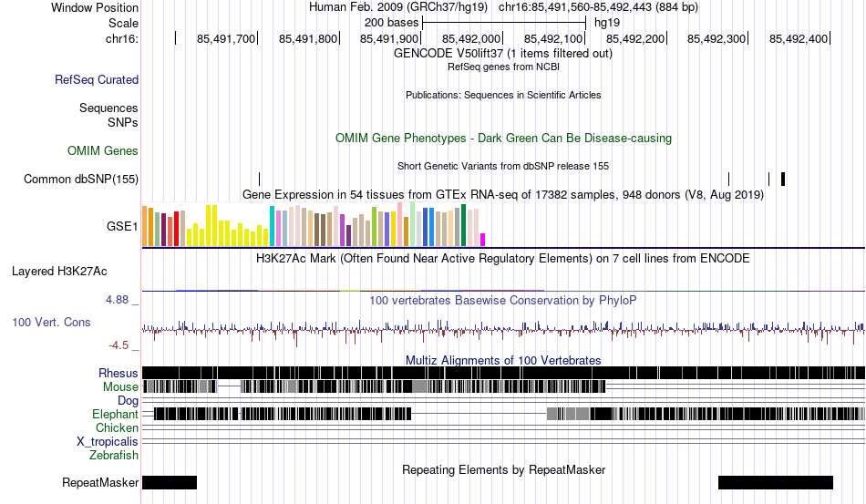Viewport: 866px width, 504px height.
Task: Click the Mouse alignment row label
Action: pyautogui.click(x=120, y=387)
